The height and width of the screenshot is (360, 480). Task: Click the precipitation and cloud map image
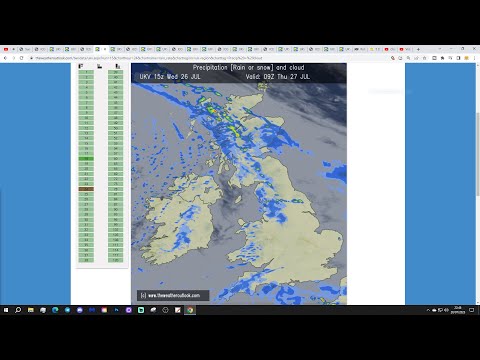pos(239,184)
